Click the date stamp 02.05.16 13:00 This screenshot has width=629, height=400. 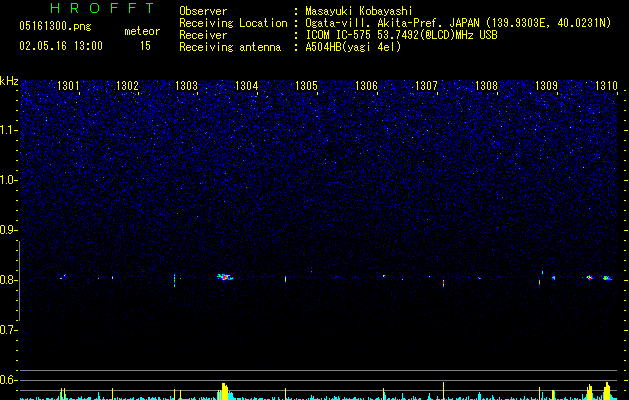click(61, 46)
